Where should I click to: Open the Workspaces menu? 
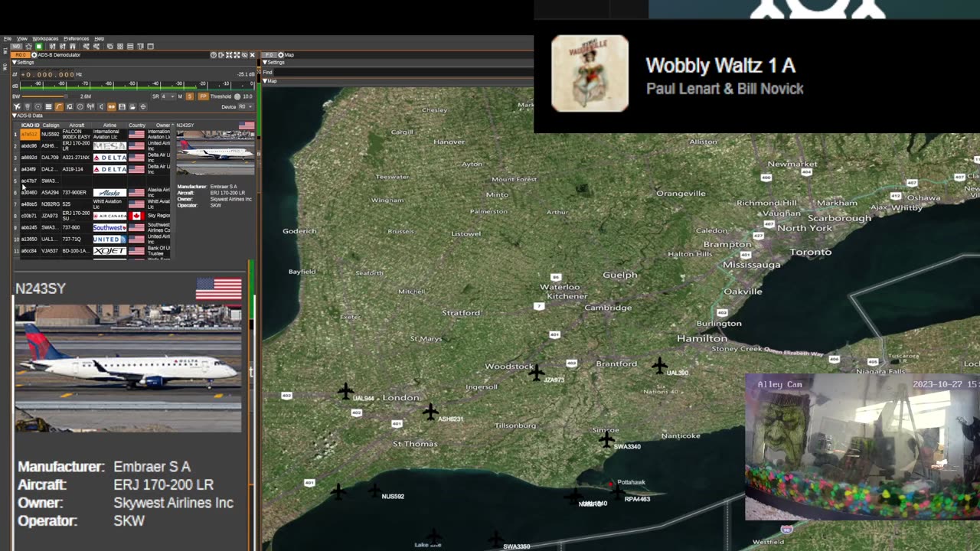coord(45,38)
